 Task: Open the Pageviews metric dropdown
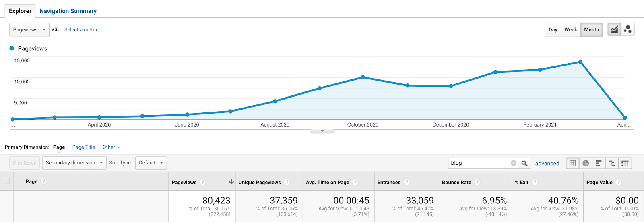coord(29,29)
